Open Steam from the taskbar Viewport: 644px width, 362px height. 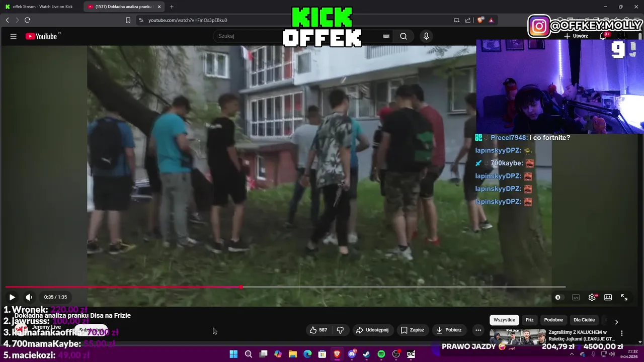(x=366, y=354)
